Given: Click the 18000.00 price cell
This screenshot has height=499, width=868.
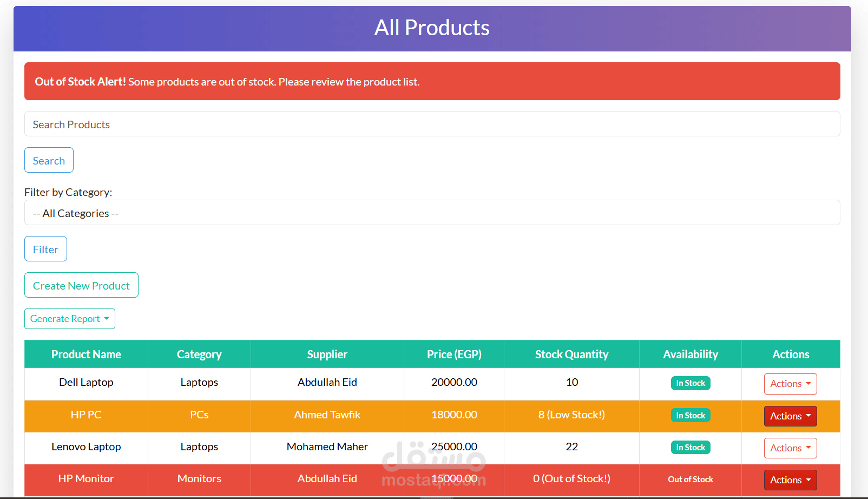Looking at the screenshot, I should click(454, 415).
